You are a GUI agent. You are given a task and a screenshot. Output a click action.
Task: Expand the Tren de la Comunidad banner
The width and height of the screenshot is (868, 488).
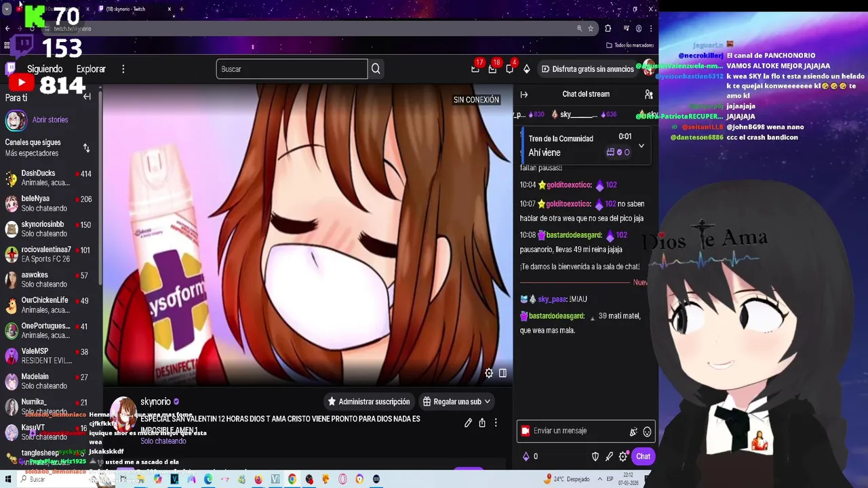tap(641, 146)
